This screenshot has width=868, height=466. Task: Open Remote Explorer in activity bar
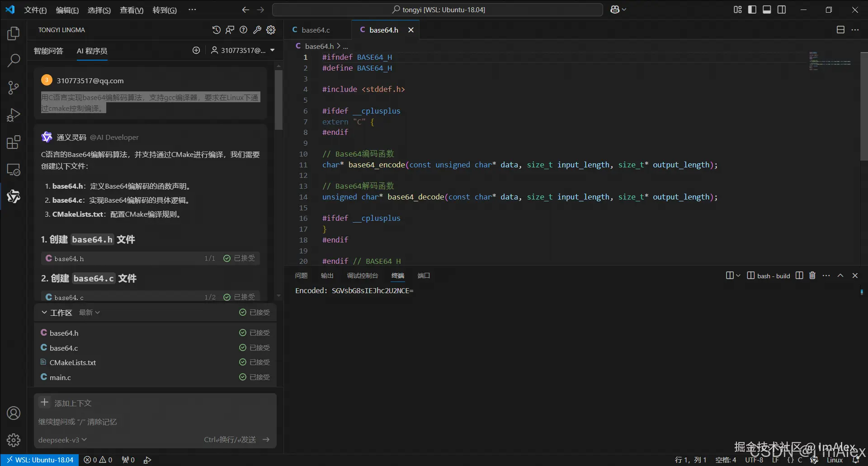point(14,170)
